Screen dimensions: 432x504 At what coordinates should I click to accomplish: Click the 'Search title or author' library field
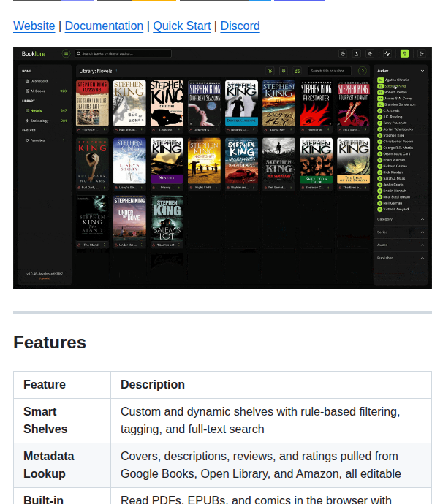click(330, 71)
